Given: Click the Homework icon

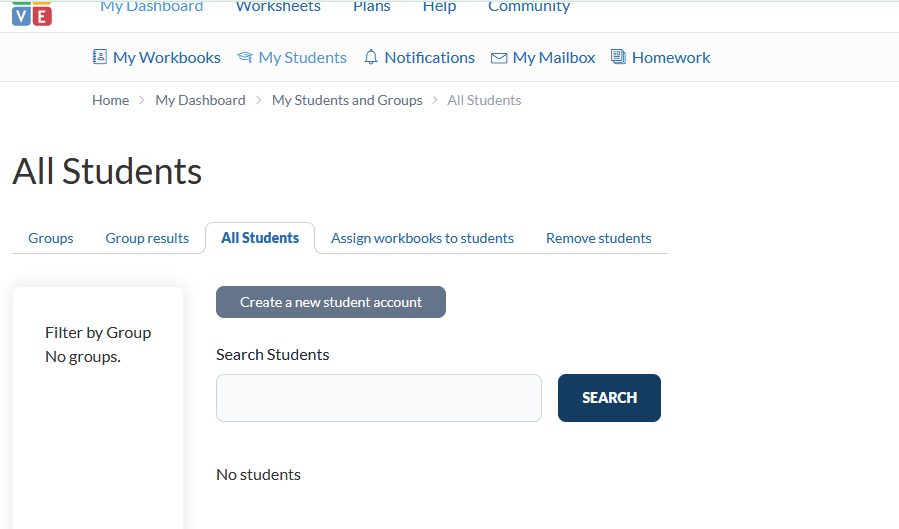Looking at the screenshot, I should (x=618, y=57).
